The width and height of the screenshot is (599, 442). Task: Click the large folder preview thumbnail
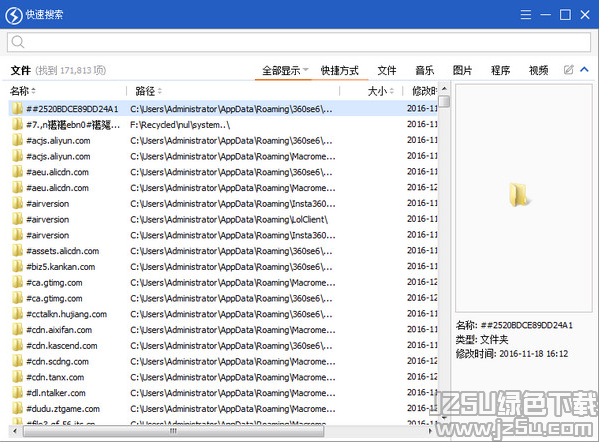pyautogui.click(x=520, y=194)
